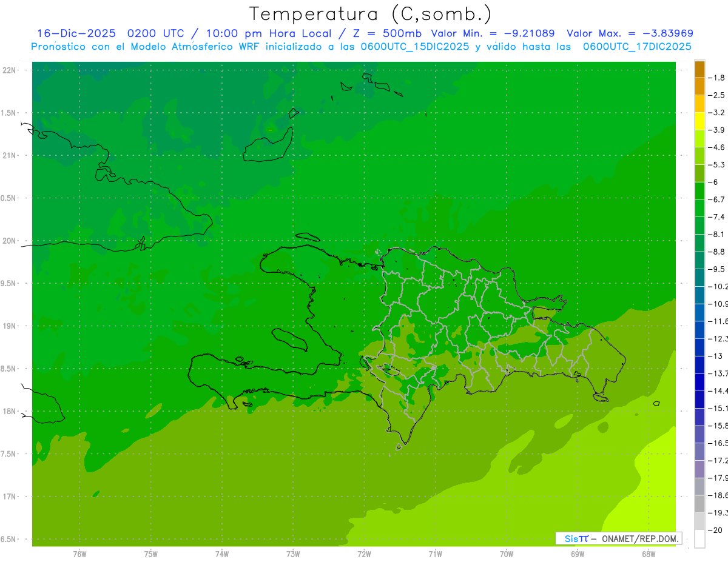
Task: Pick the orange swatch between -1.8 and -2.5
Action: (700, 87)
